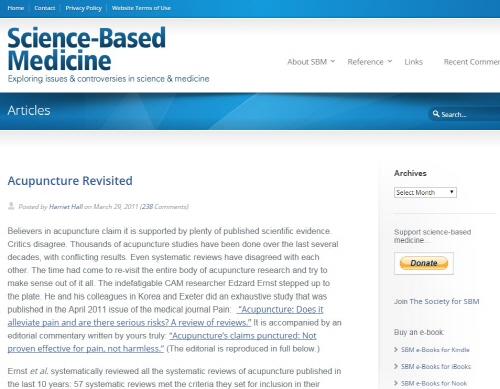Open the Links menu item
The image size is (500, 389).
point(413,62)
